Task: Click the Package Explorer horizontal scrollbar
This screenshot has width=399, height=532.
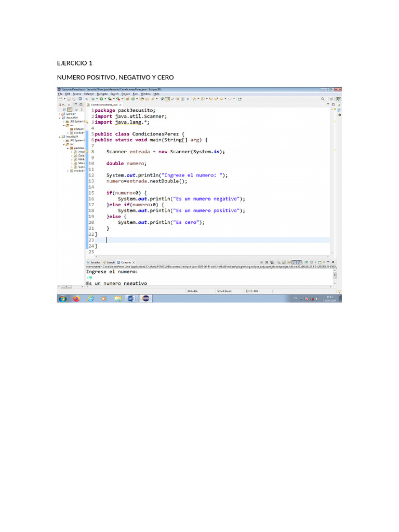Action: click(x=66, y=287)
